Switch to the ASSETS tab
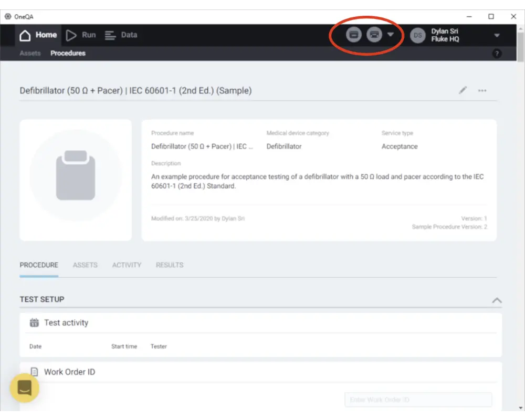The height and width of the screenshot is (420, 525). click(x=85, y=265)
